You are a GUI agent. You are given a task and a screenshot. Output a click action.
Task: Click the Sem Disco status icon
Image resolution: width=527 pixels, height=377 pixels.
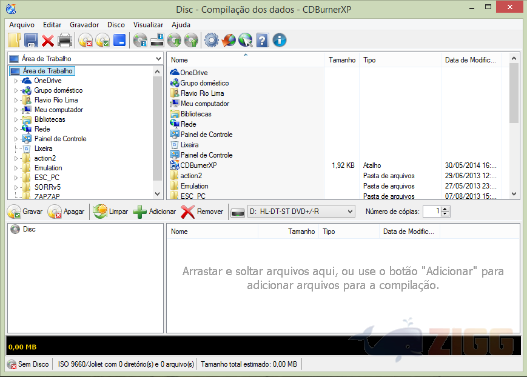(x=12, y=364)
